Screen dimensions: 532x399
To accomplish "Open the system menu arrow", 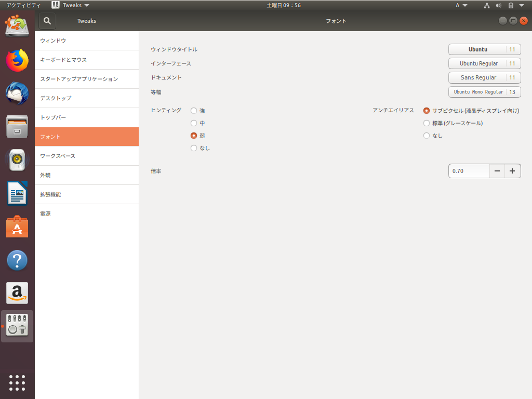I will [x=522, y=5].
